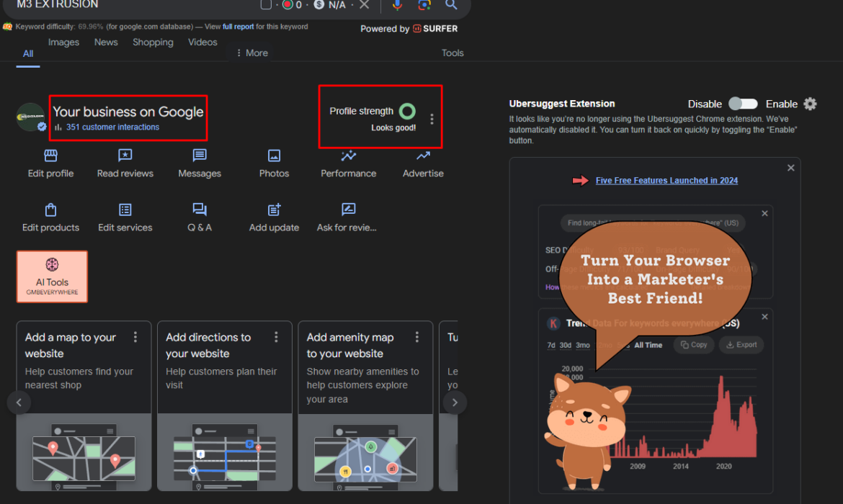Open Edit profile storefront icon
Screen dimensions: 843x504
click(x=50, y=156)
